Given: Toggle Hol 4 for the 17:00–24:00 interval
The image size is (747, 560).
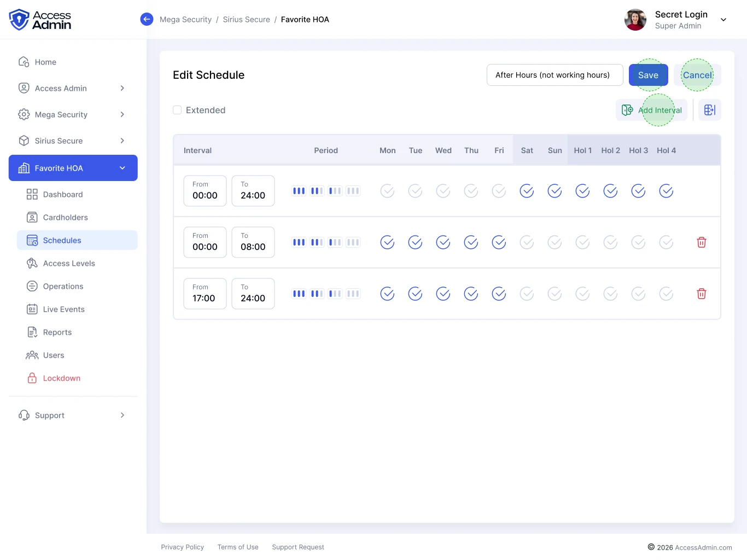Looking at the screenshot, I should point(667,294).
